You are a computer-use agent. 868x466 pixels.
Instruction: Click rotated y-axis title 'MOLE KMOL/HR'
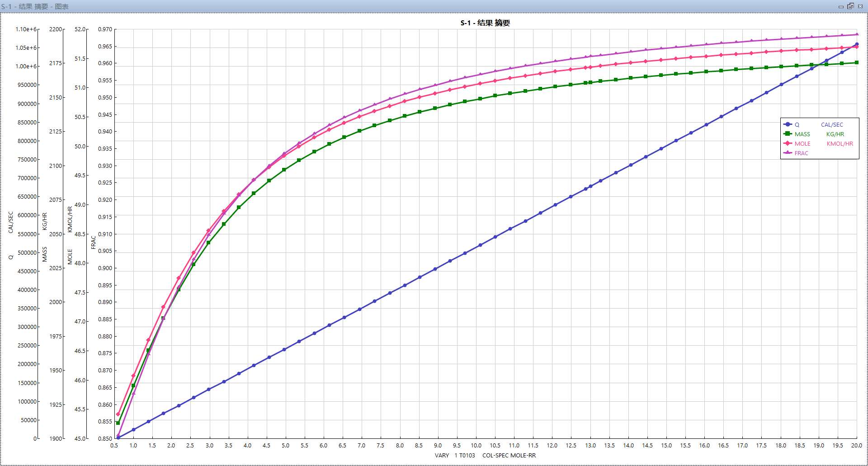70,235
